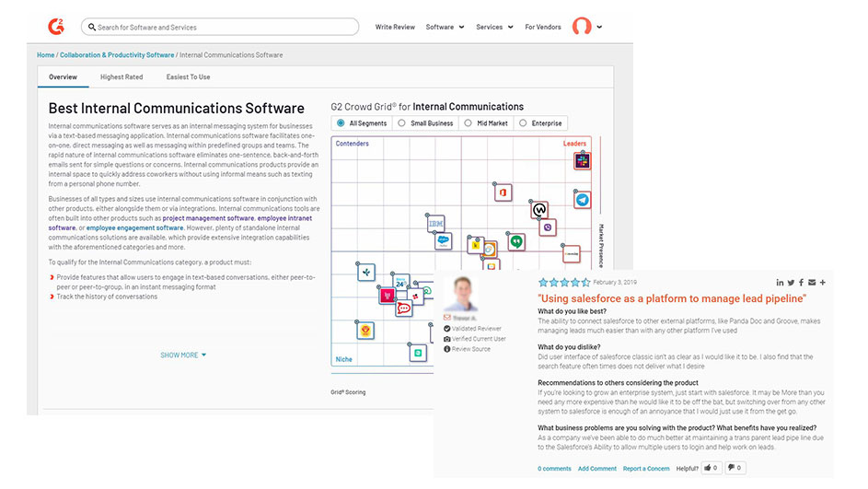The width and height of the screenshot is (868, 489).
Task: Switch to the Overview tab
Action: pos(64,77)
